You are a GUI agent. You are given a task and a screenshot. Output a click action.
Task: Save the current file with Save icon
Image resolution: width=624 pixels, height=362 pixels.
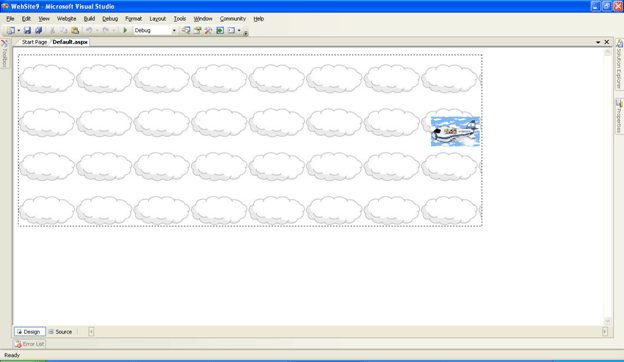[27, 30]
